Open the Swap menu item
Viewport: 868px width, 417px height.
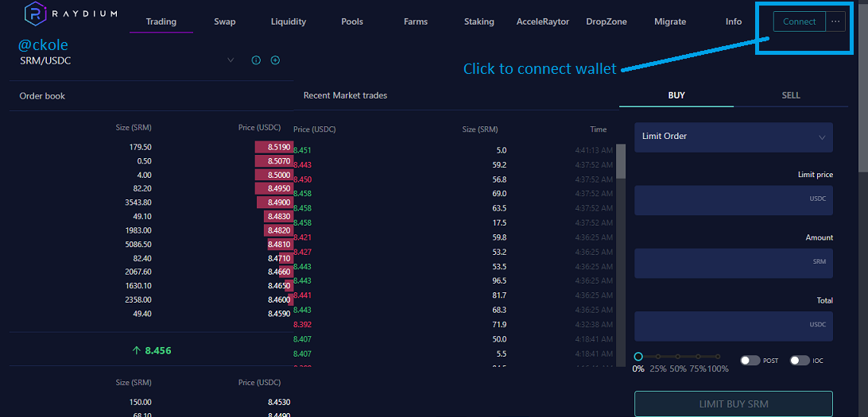click(225, 21)
